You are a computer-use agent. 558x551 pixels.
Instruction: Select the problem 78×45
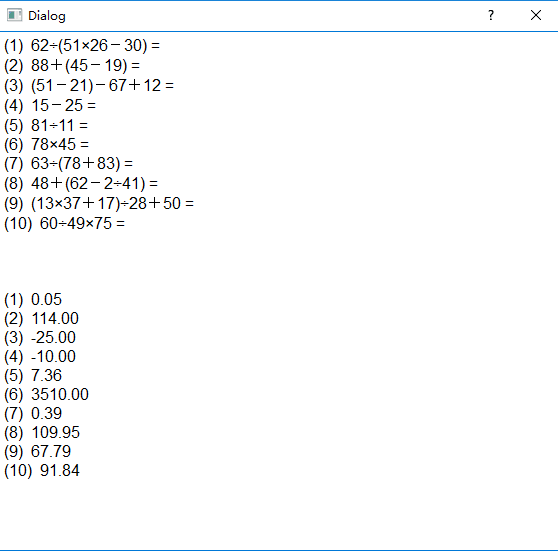pyautogui.click(x=46, y=145)
